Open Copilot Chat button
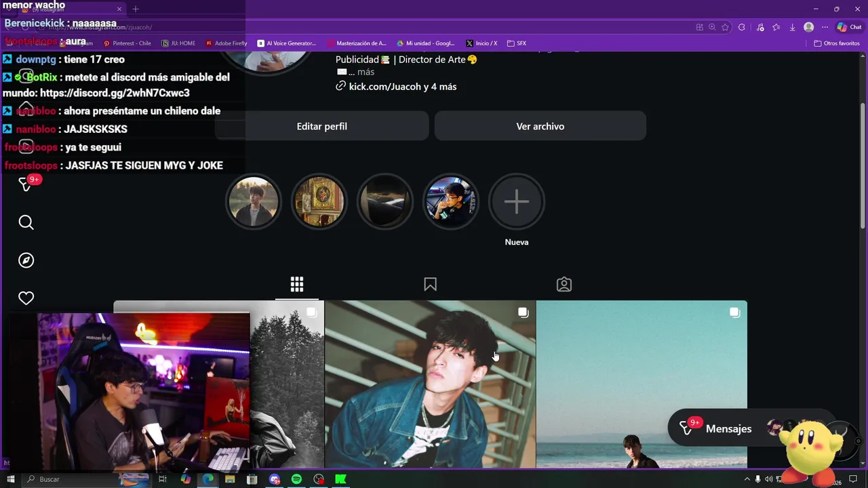Image resolution: width=868 pixels, height=488 pixels. [849, 27]
